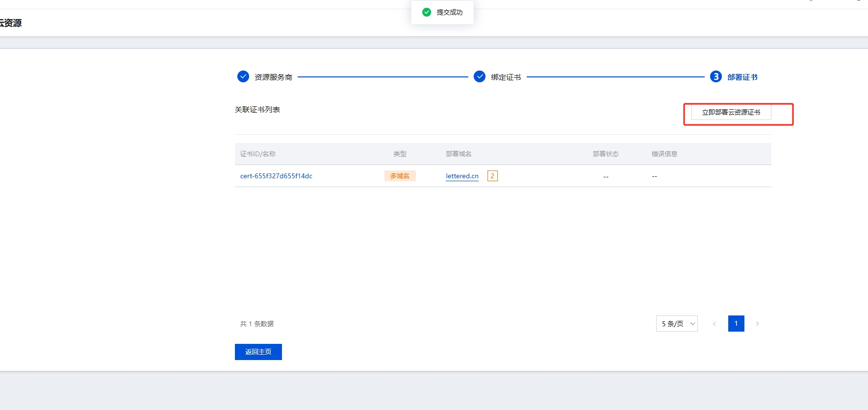The height and width of the screenshot is (410, 868).
Task: Click the 返回主页 button
Action: point(258,352)
